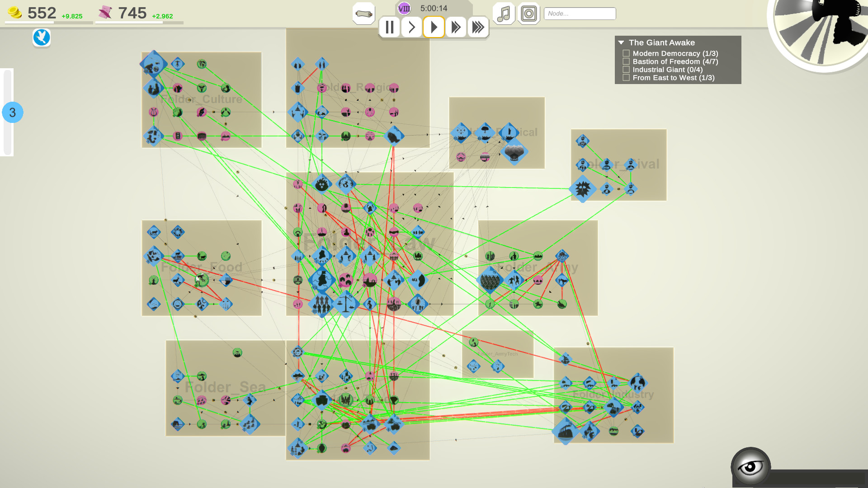868x488 pixels.
Task: Pause the game simulation
Action: tap(390, 27)
